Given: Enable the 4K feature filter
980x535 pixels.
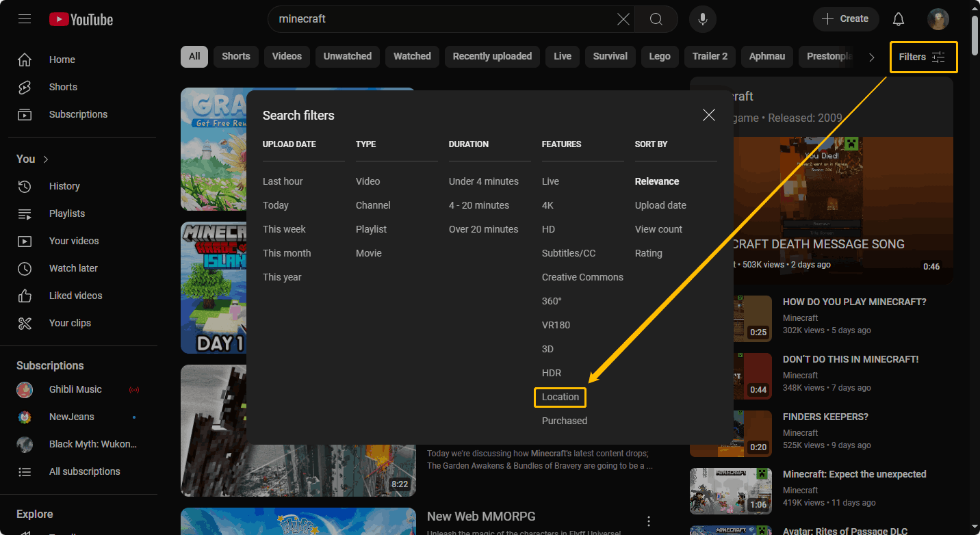Looking at the screenshot, I should pyautogui.click(x=547, y=205).
